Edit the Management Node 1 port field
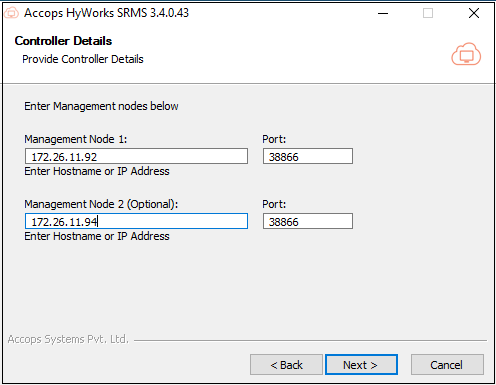 pos(308,156)
